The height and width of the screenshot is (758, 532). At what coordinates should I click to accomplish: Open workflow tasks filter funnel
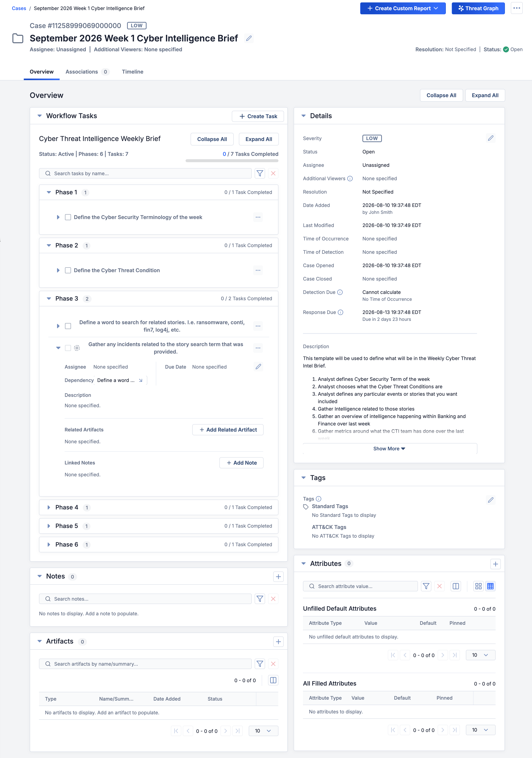(260, 173)
